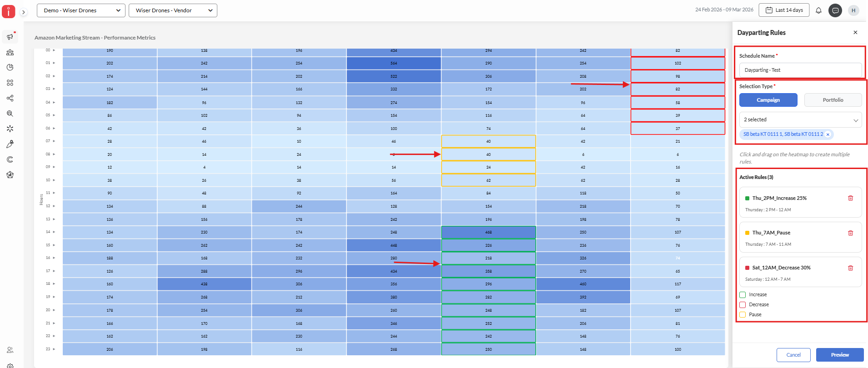The width and height of the screenshot is (868, 368).
Task: Switch selection type to Portfolio
Action: 833,100
